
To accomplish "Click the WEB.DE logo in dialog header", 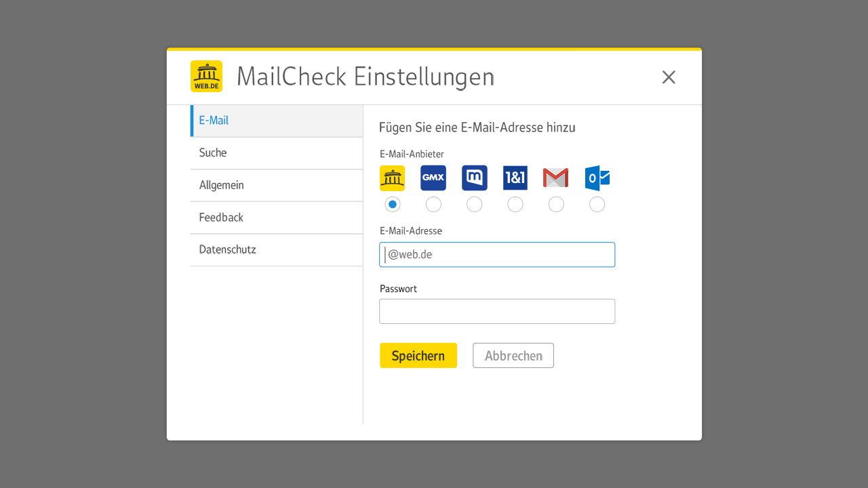I will (206, 77).
